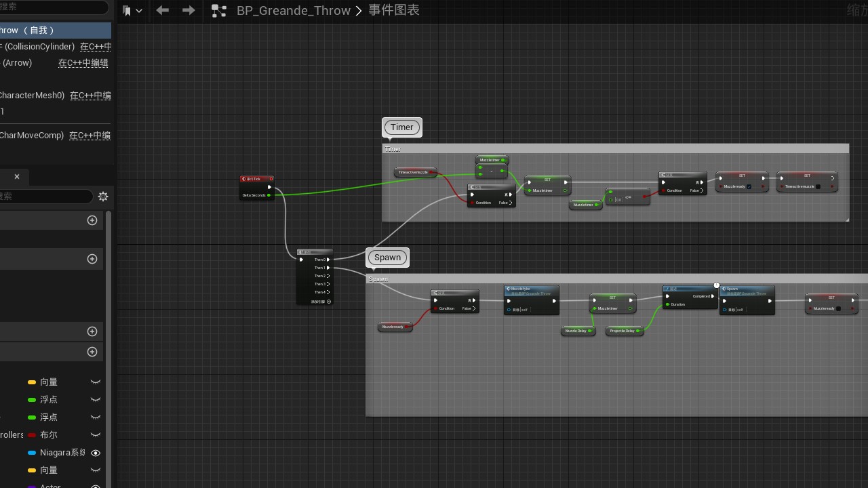Click add pin icon on Sequence node
The image size is (868, 488).
[x=329, y=302]
